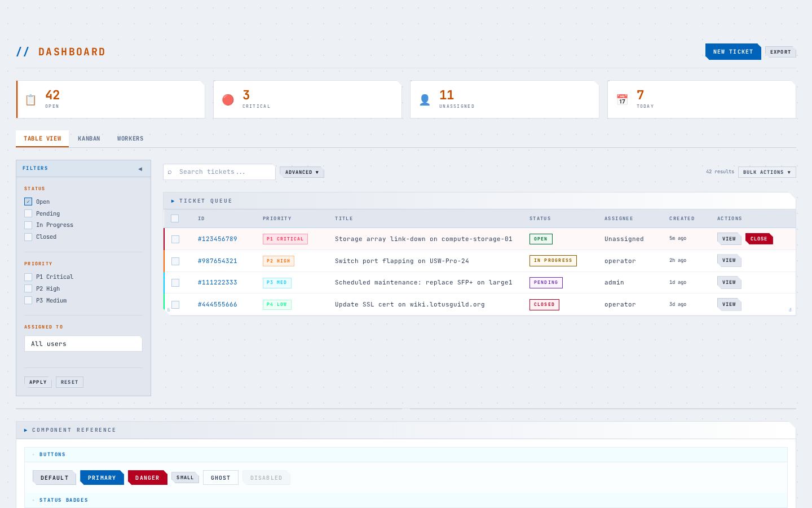
Task: Expand the Status Badges subsection header
Action: coord(406,500)
